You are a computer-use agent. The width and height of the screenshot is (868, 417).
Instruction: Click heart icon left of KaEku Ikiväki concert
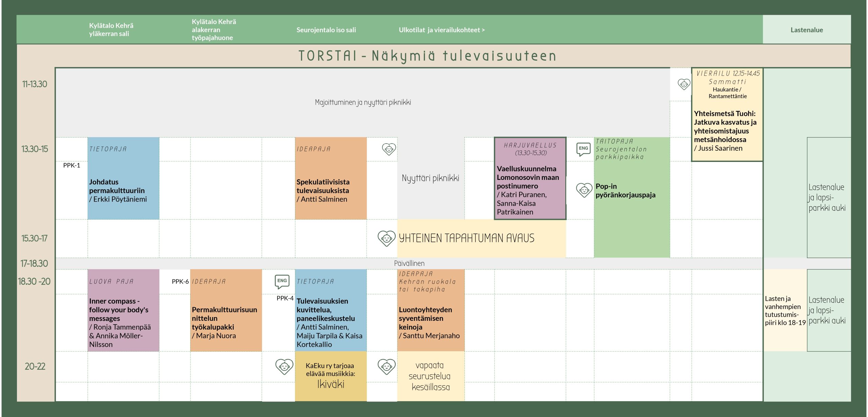284,367
